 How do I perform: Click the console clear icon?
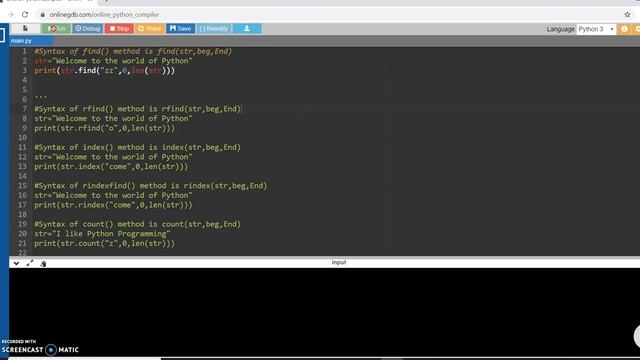[43, 264]
